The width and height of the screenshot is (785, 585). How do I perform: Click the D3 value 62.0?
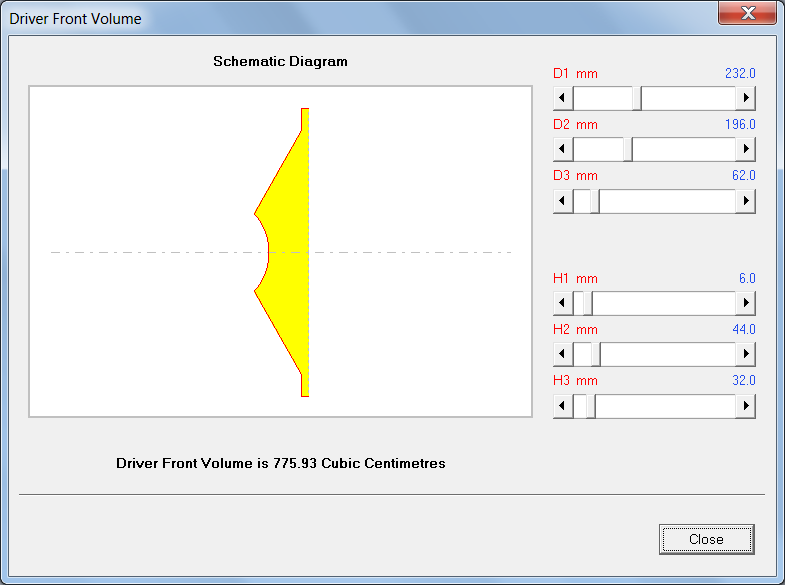[x=743, y=176]
